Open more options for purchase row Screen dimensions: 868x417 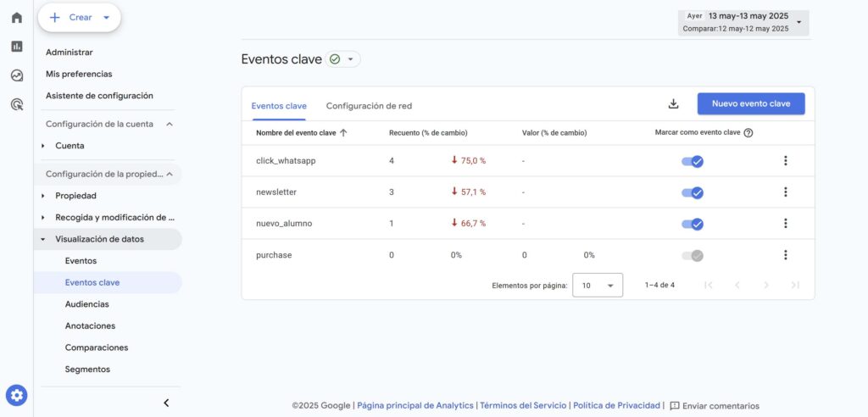[786, 255]
